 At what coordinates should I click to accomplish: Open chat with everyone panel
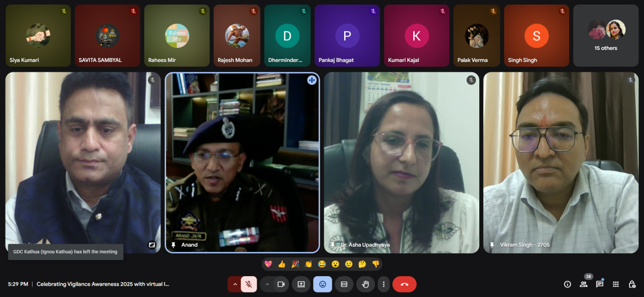pos(600,284)
